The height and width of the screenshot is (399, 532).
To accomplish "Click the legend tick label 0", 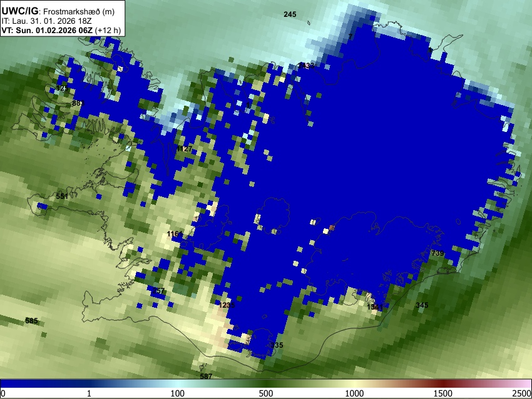I will point(3,393).
